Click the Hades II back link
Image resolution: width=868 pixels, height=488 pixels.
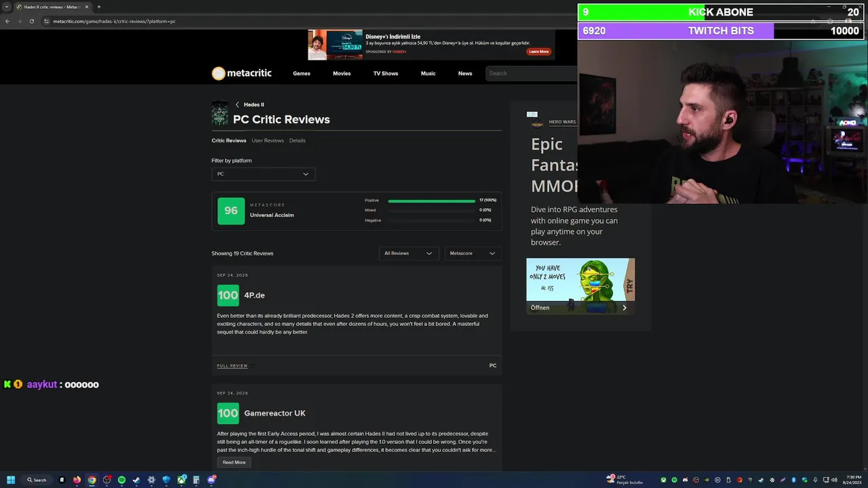(x=254, y=104)
